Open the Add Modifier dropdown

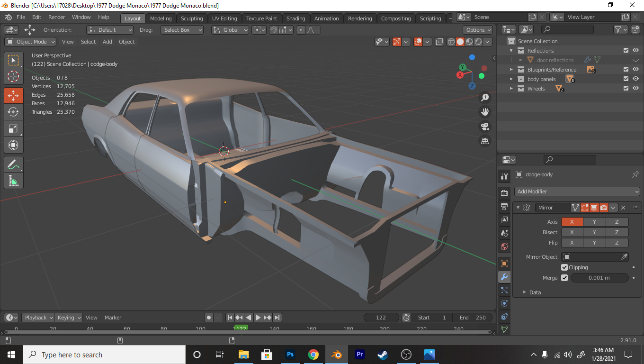(577, 191)
